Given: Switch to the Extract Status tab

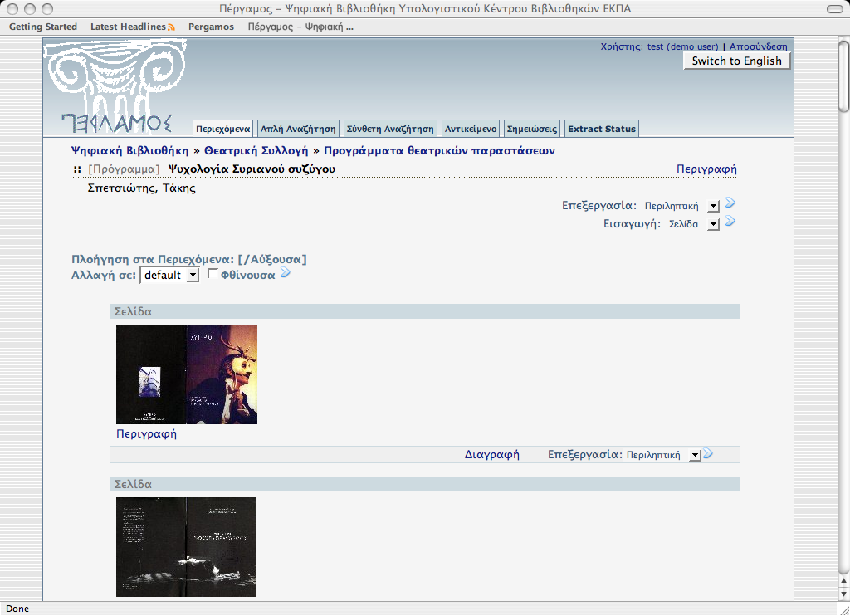Looking at the screenshot, I should 602,129.
